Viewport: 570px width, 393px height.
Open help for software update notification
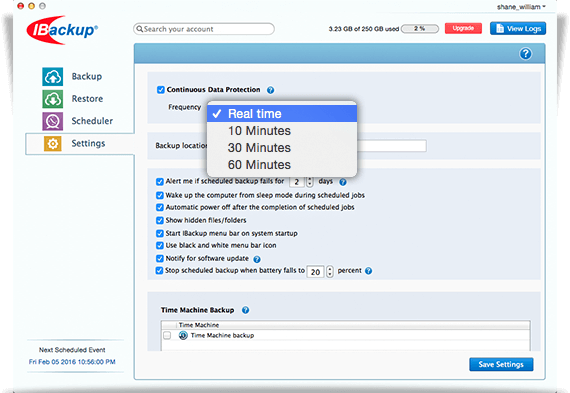coord(257,259)
